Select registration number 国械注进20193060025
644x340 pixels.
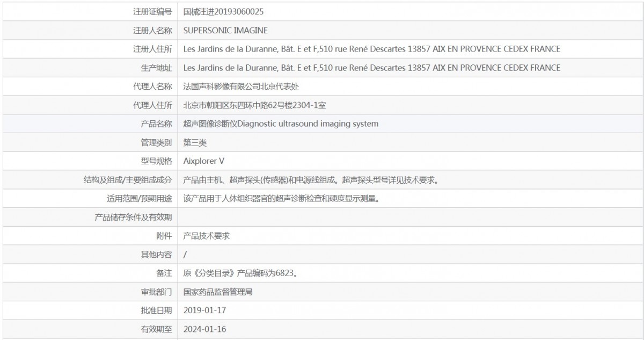[223, 11]
